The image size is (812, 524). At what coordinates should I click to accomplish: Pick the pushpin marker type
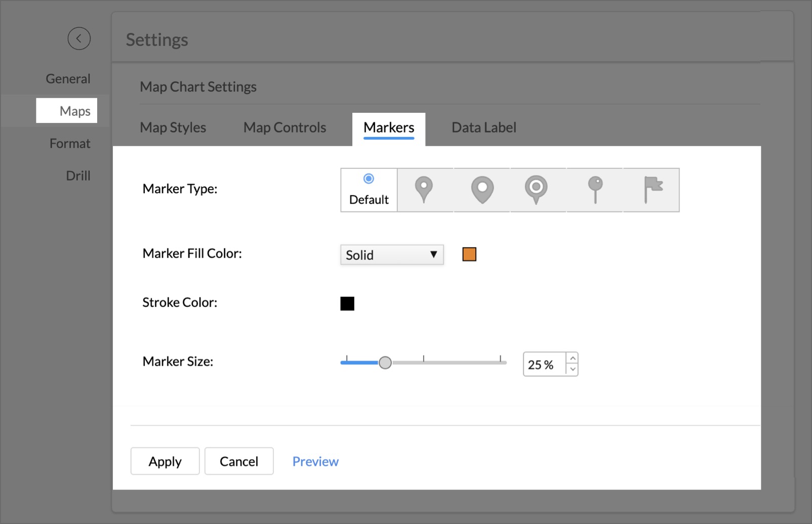595,190
